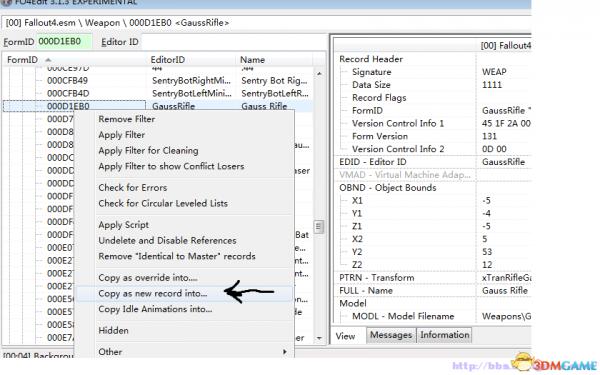Image resolution: width=600 pixels, height=375 pixels.
Task: Choose 'Apply Script' in context menu
Action: [x=123, y=225]
